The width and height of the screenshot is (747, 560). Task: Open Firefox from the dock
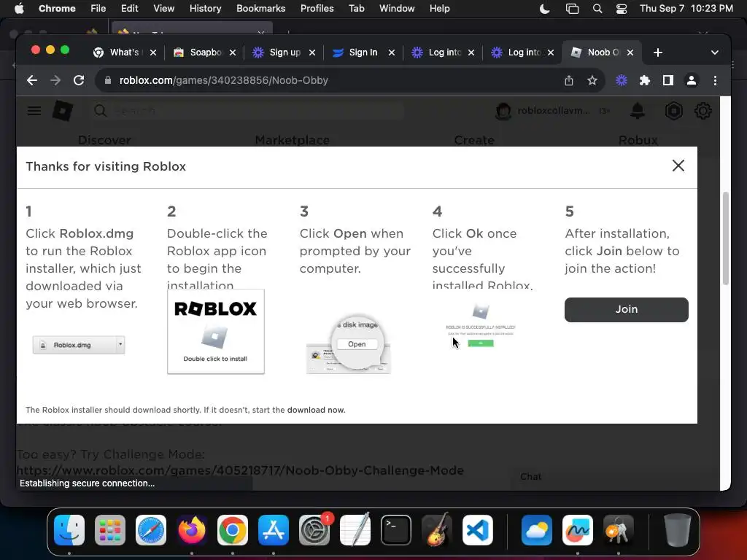point(192,530)
